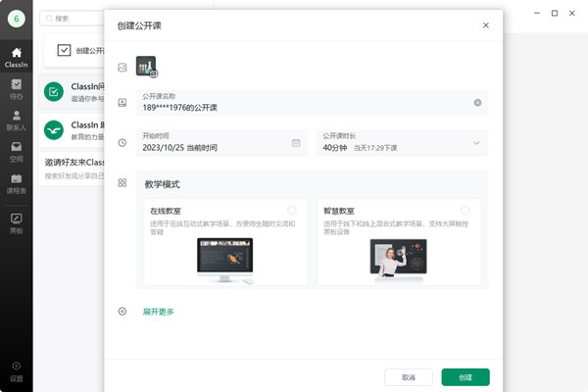The width and height of the screenshot is (588, 392).
Task: Expand the 公开课时长 duration dropdown
Action: [x=476, y=143]
